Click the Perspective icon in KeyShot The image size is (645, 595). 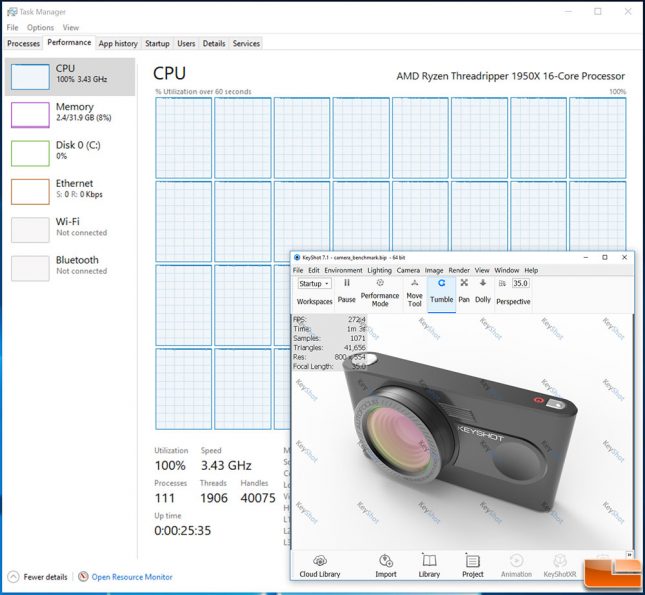tap(502, 284)
